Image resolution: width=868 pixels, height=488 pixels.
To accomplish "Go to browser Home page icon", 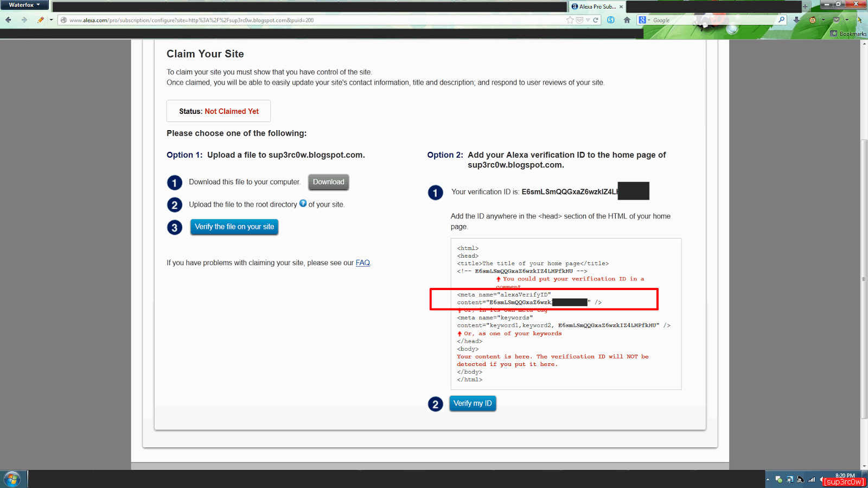I will pos(627,20).
